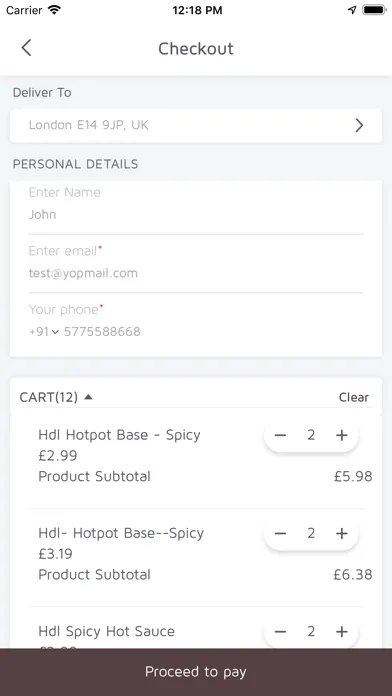392x696 pixels.
Task: Go back using the header arrow
Action: coord(26,48)
